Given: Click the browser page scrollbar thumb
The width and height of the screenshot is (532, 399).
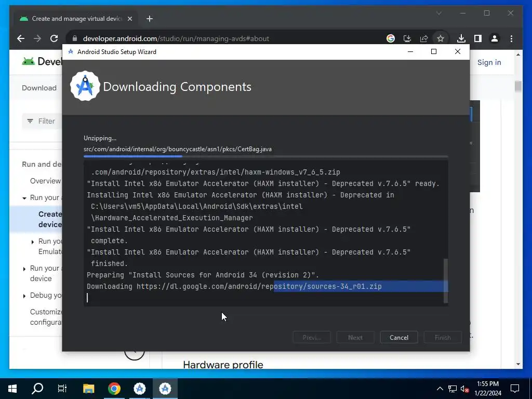Looking at the screenshot, I should (518, 86).
